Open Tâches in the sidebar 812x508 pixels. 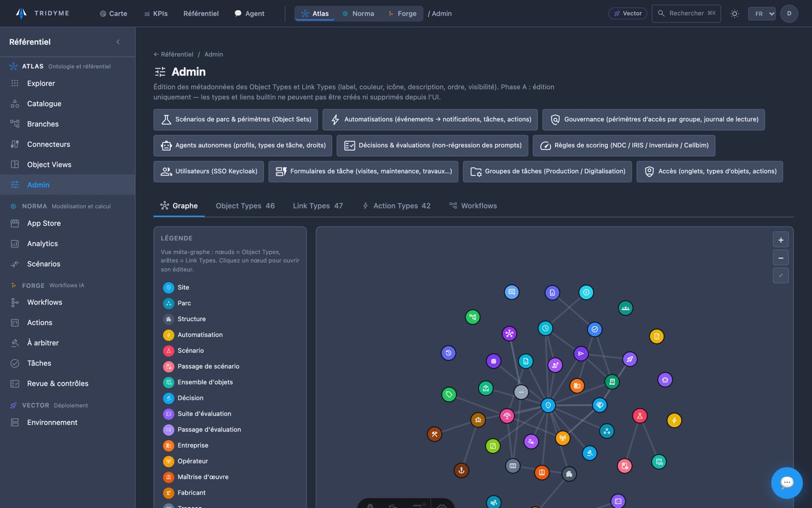tap(67, 363)
